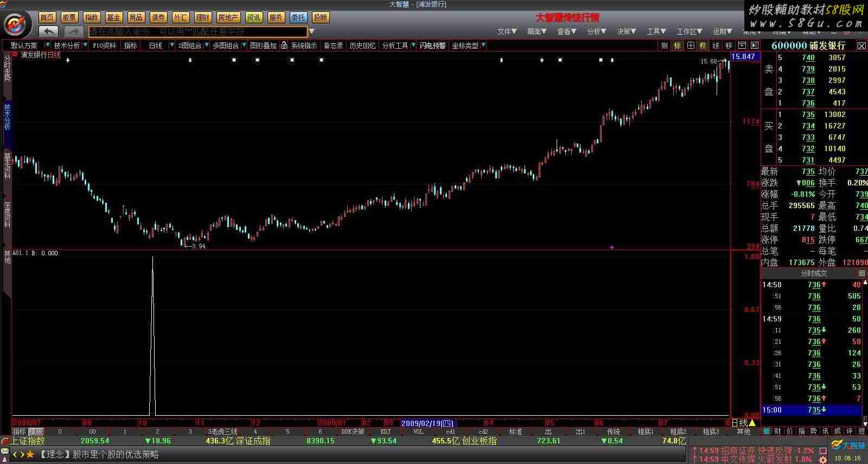Expand the 多图组合 dropdown arrow

point(243,46)
